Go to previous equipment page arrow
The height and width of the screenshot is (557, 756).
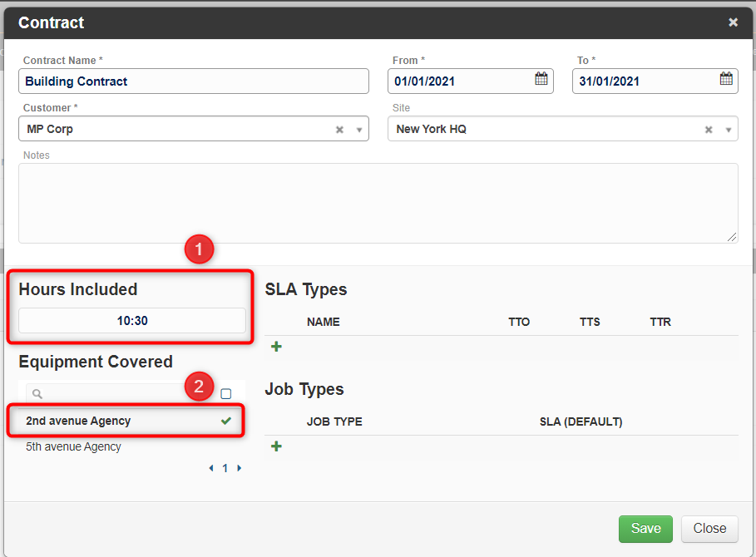pyautogui.click(x=211, y=468)
